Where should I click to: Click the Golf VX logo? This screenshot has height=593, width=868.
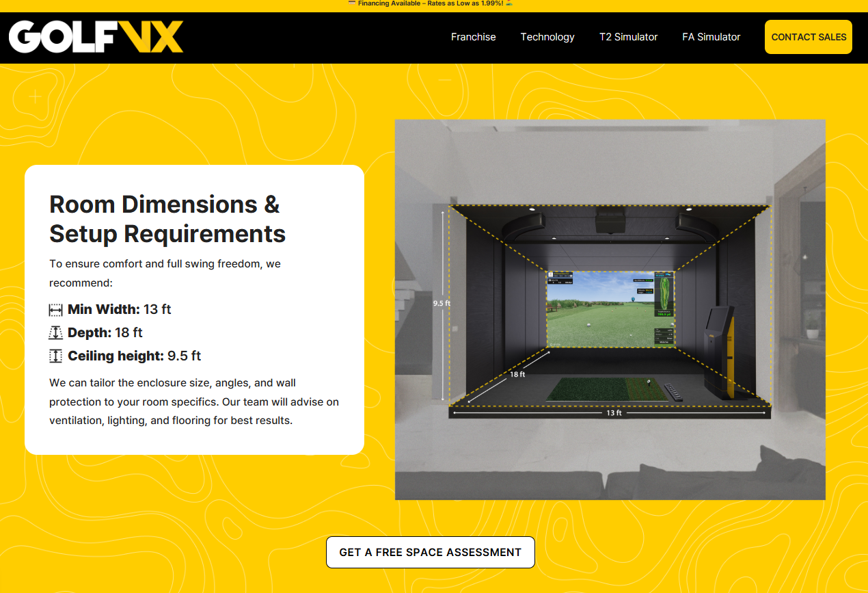[x=96, y=37]
